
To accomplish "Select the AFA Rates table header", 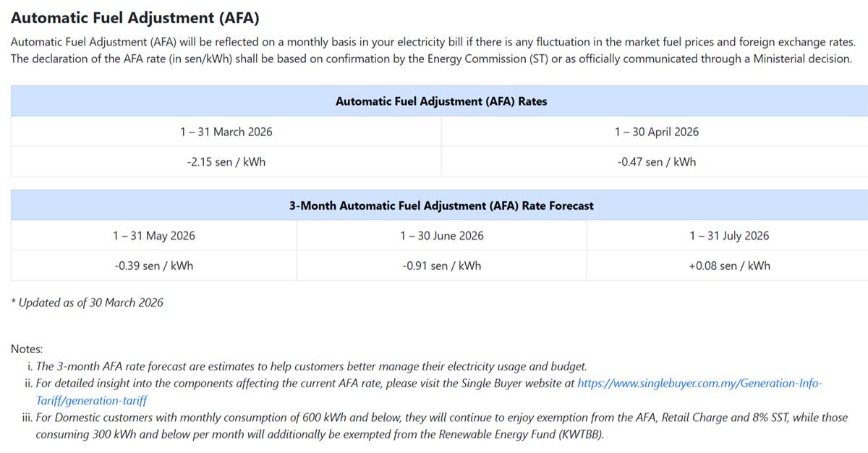I will [x=441, y=101].
